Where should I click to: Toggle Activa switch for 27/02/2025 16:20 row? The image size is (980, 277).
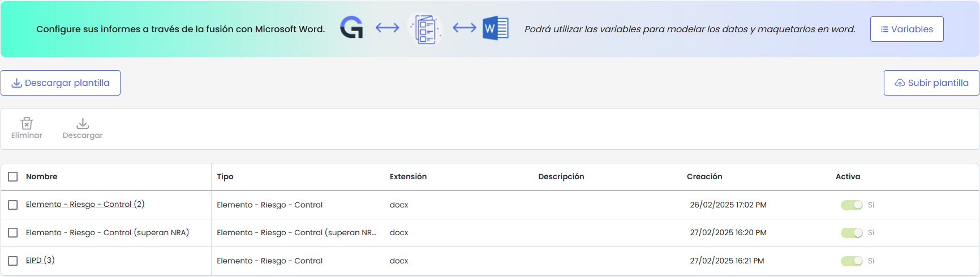[852, 232]
